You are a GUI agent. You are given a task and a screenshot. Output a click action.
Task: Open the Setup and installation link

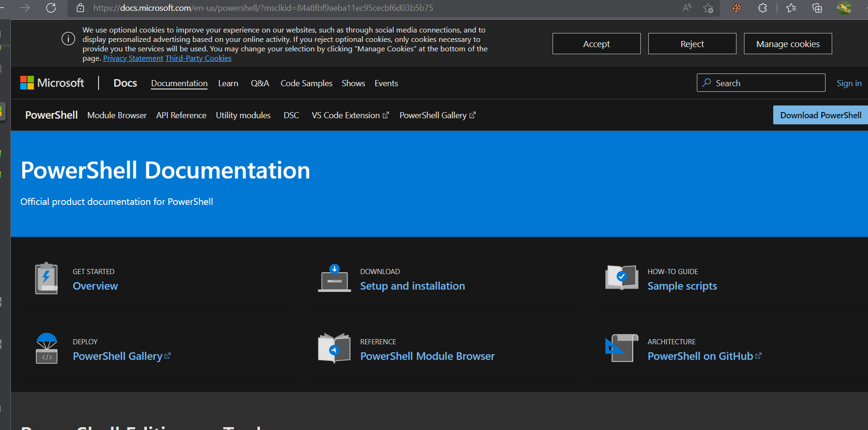coord(413,286)
